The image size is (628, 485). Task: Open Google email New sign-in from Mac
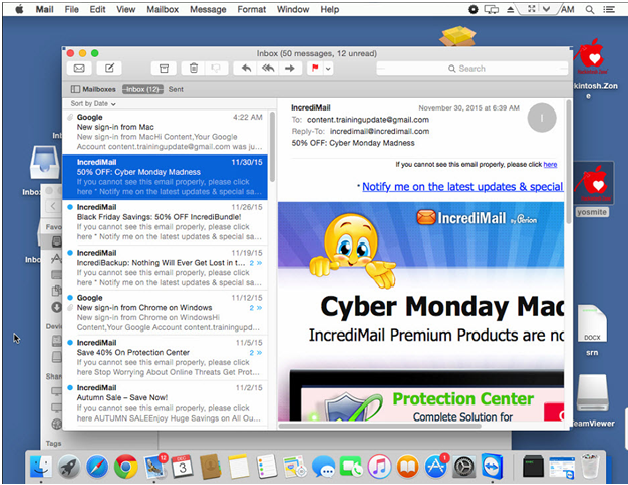(x=165, y=132)
